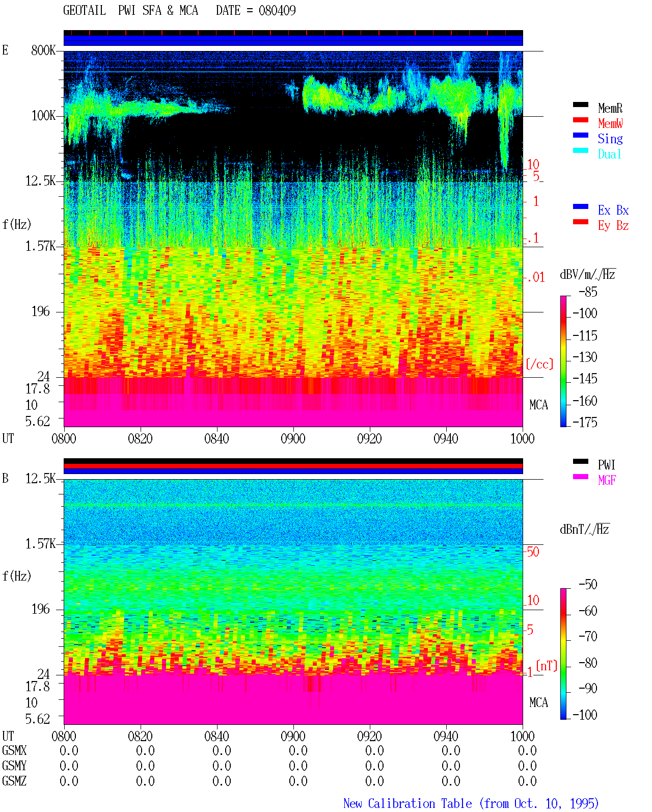
Task: Click the 'MCA' label beside the E panel
Action: click(538, 405)
